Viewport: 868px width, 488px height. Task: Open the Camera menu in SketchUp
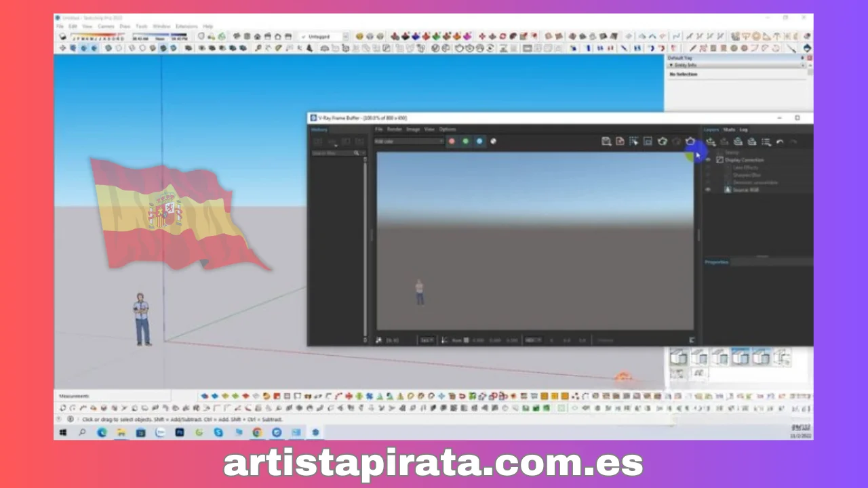(x=106, y=26)
